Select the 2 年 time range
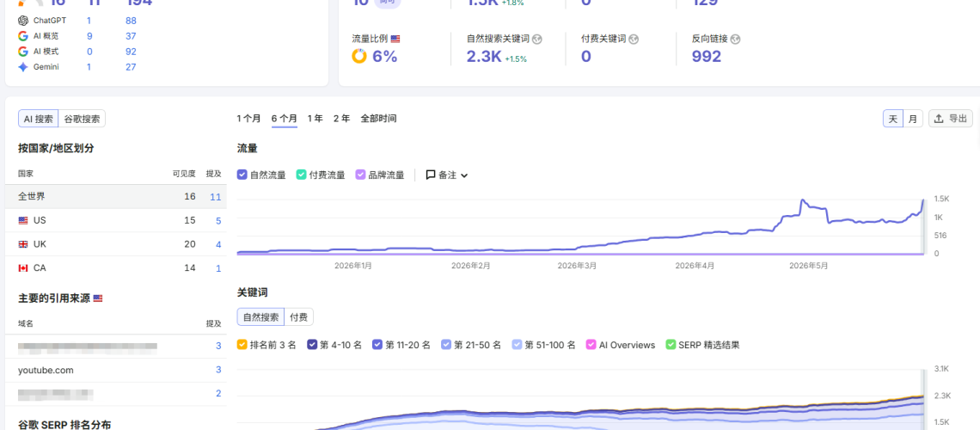This screenshot has height=430, width=980. point(342,118)
